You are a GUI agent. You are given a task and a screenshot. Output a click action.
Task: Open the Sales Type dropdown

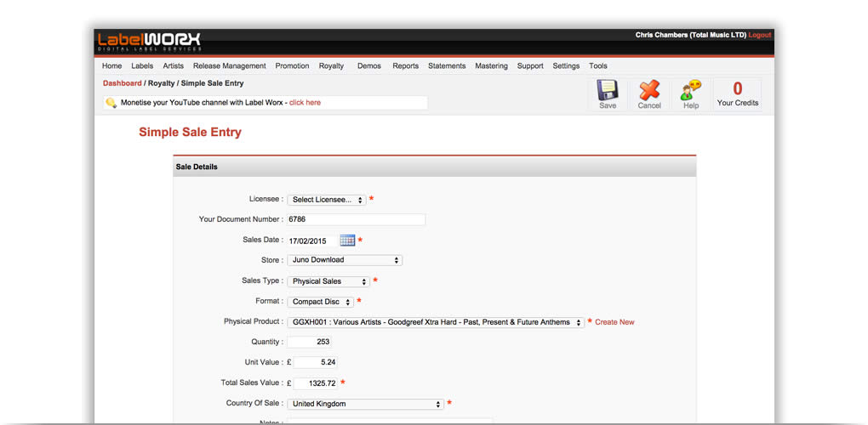pyautogui.click(x=328, y=281)
